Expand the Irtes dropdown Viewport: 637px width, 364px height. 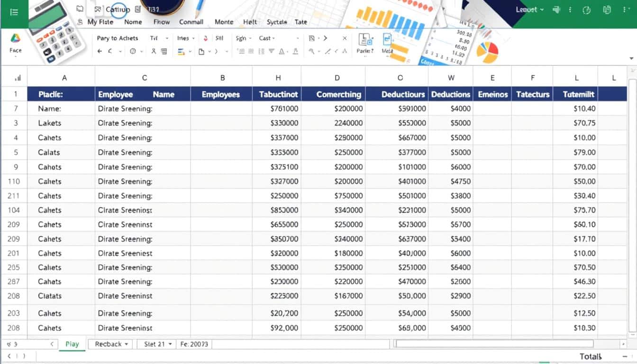[186, 38]
